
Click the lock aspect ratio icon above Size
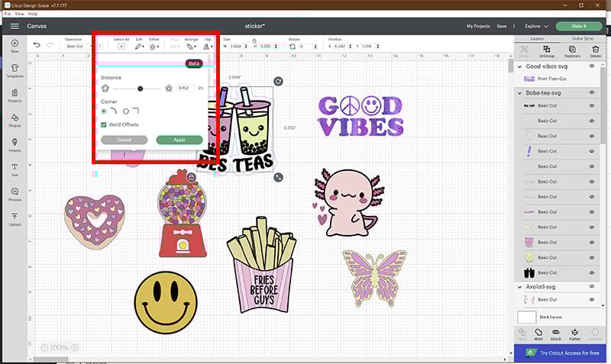(x=254, y=40)
